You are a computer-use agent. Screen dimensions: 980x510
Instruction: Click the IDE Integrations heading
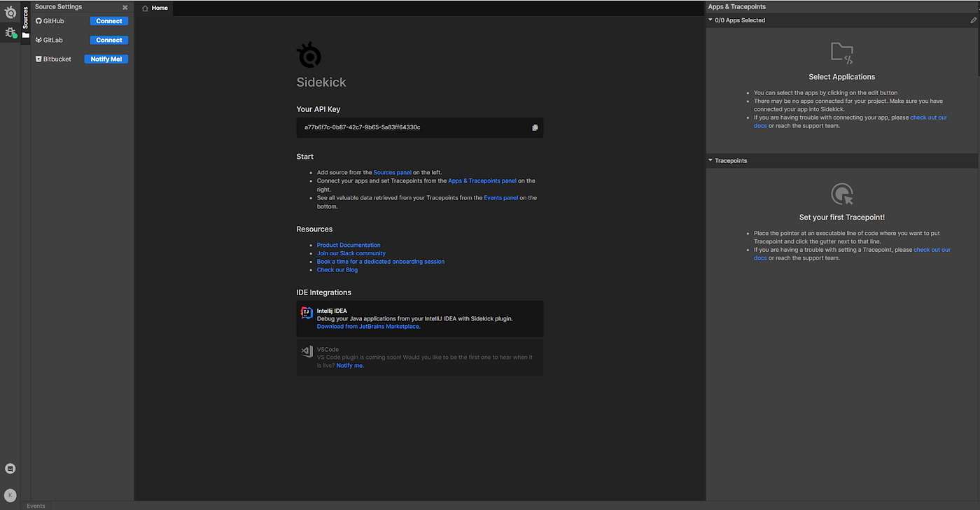click(x=324, y=292)
